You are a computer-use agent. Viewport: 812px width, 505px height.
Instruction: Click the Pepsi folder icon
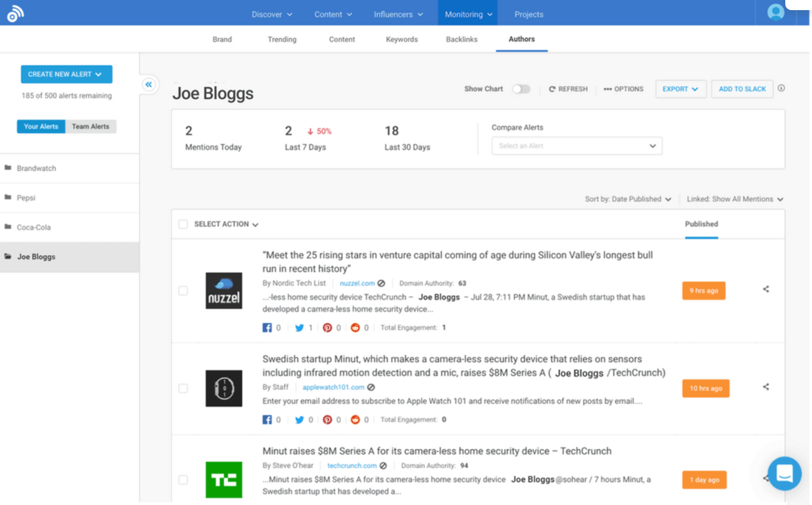8,198
